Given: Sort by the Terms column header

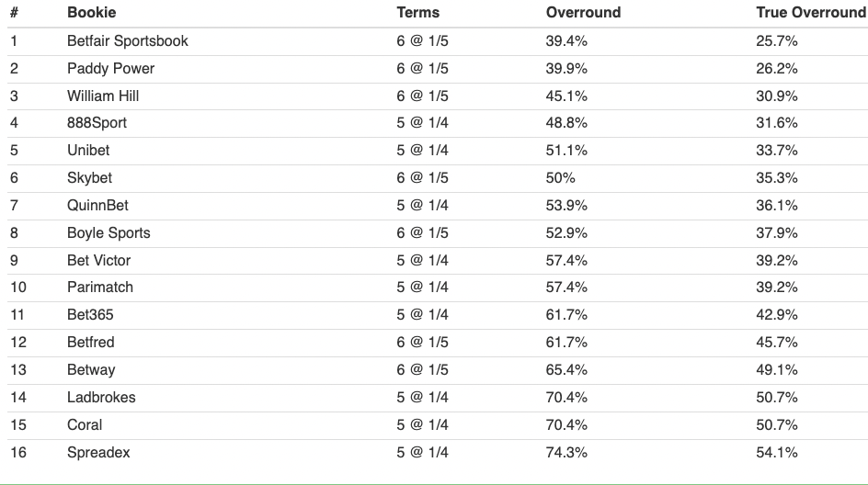Looking at the screenshot, I should (418, 12).
